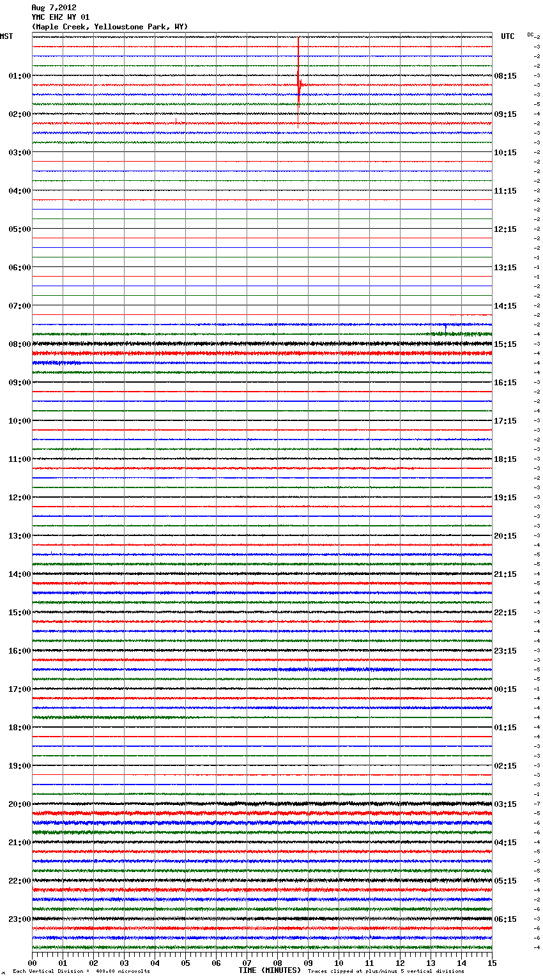Image resolution: width=543 pixels, height=980 pixels.
Task: Click the UTC label "17:15"
Action: click(x=505, y=421)
